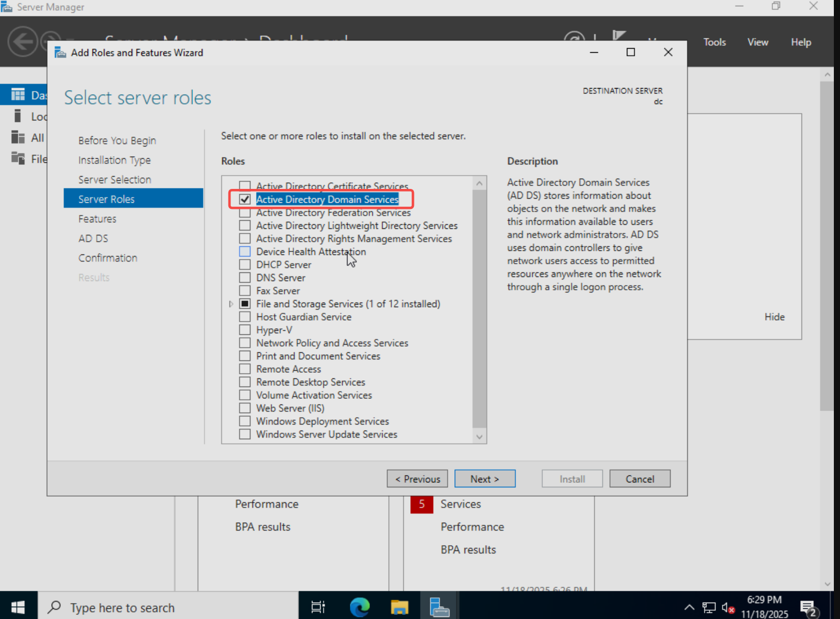This screenshot has height=619, width=840.
Task: Select Print and Document Services text
Action: pyautogui.click(x=318, y=356)
